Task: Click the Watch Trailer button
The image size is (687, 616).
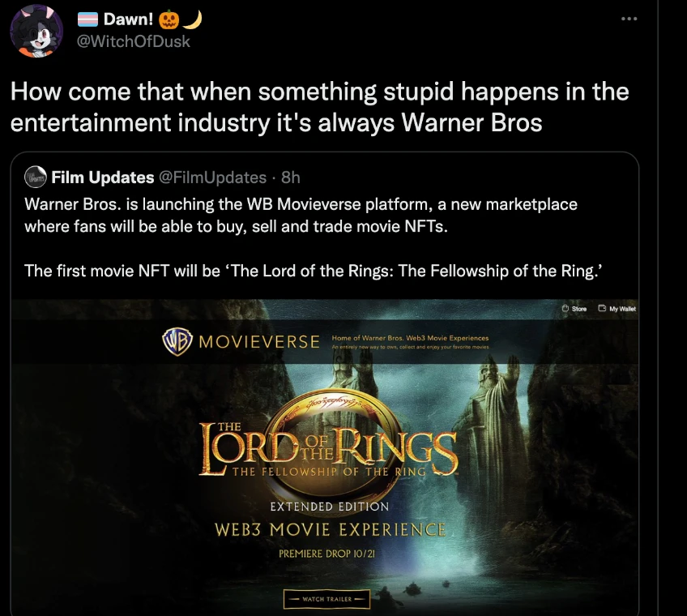Action: click(x=326, y=599)
